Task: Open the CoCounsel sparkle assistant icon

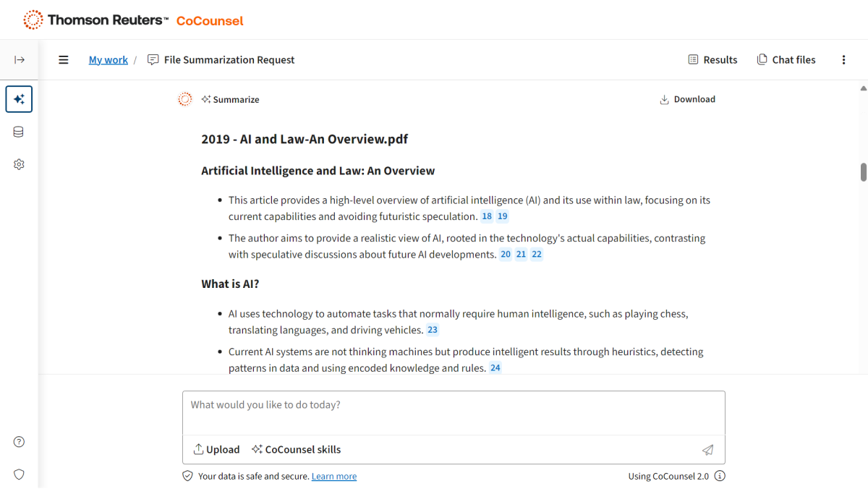Action: pos(19,99)
